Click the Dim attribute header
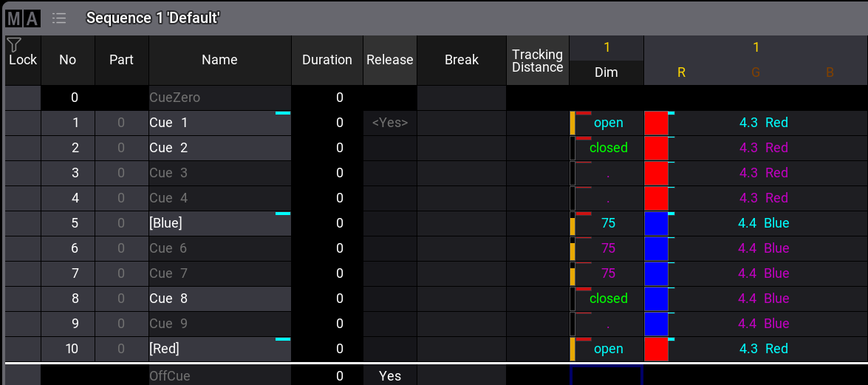This screenshot has height=385, width=868. coord(606,72)
